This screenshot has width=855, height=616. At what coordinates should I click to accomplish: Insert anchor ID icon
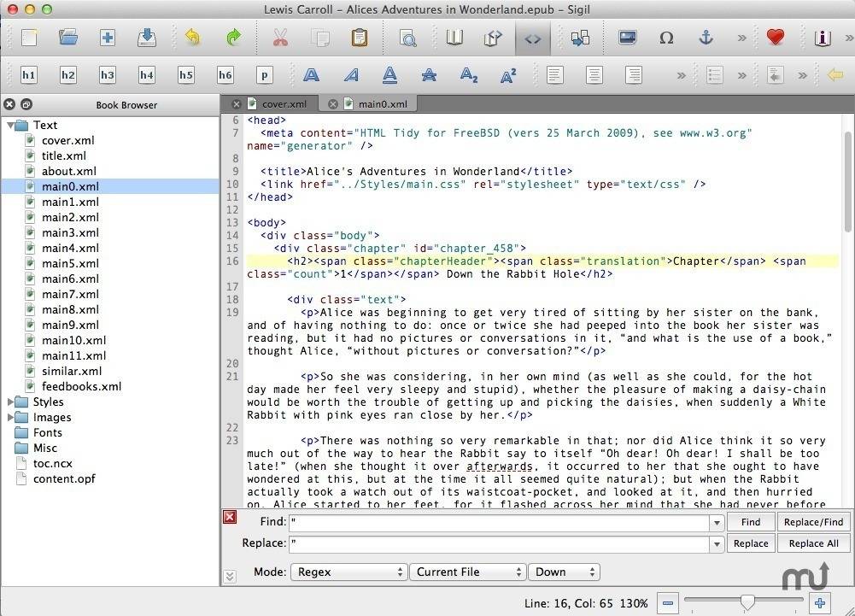point(706,38)
